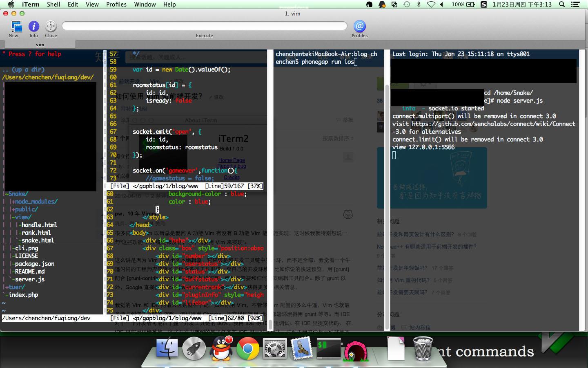Click the Time Machine menu bar icon
The image size is (588, 368).
pyautogui.click(x=407, y=4)
